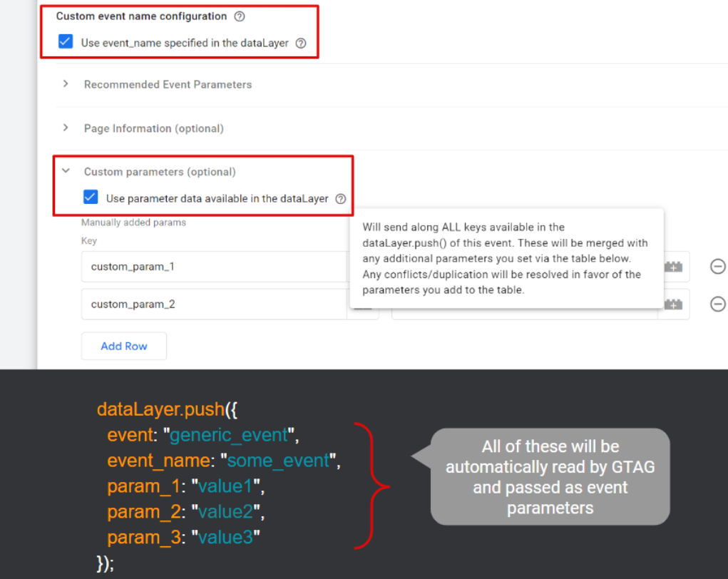
Task: Click the value field beside custom_param_2
Action: pos(528,304)
